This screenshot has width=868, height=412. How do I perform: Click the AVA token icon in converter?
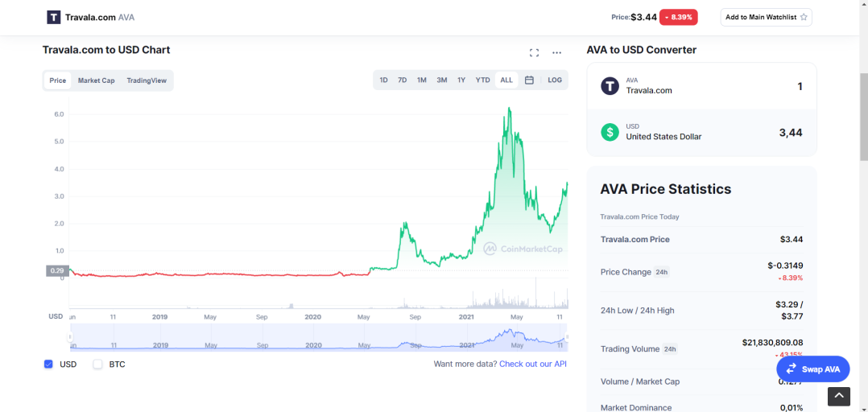[x=610, y=86]
